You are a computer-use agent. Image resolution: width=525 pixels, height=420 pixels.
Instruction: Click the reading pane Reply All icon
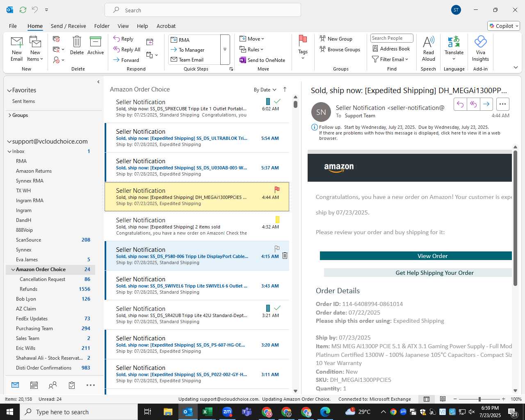point(473,104)
